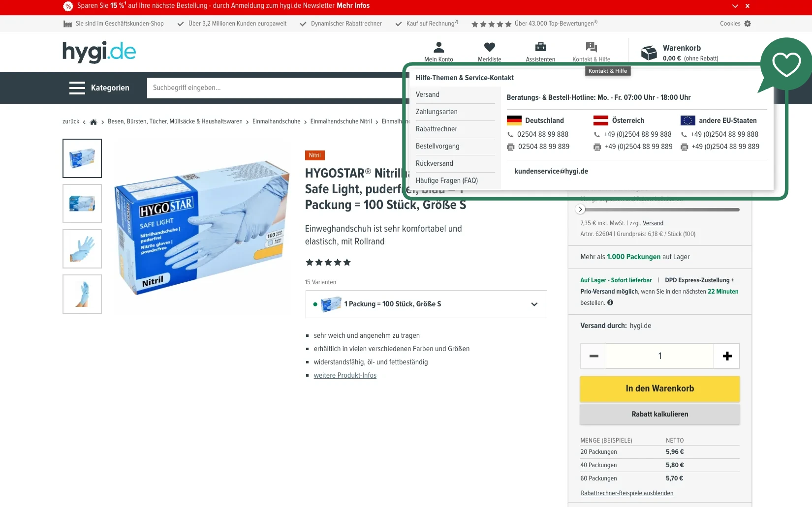The width and height of the screenshot is (812, 507).
Task: Close the newsletter promo banner
Action: pyautogui.click(x=748, y=6)
